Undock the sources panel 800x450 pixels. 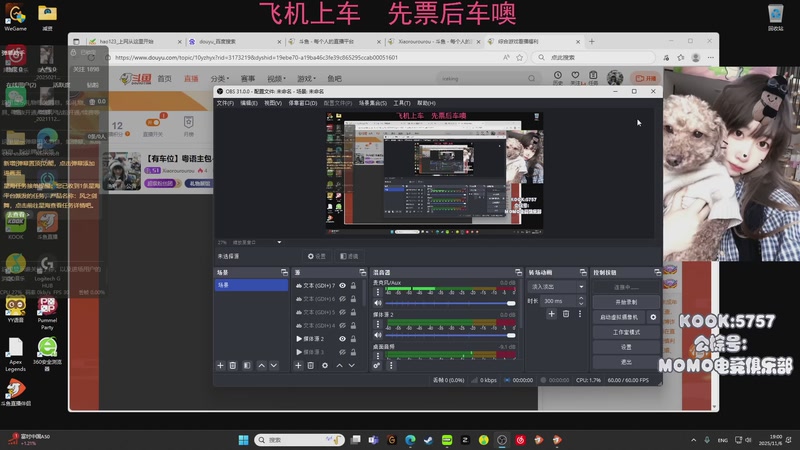(362, 272)
